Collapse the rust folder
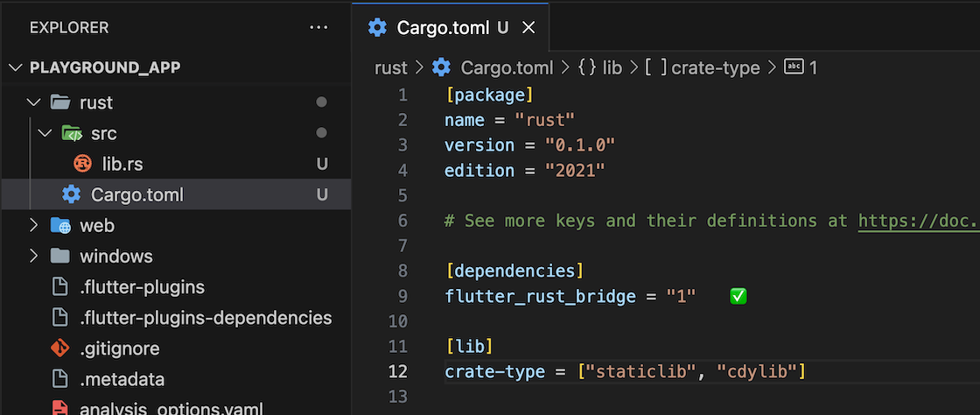 tap(33, 102)
